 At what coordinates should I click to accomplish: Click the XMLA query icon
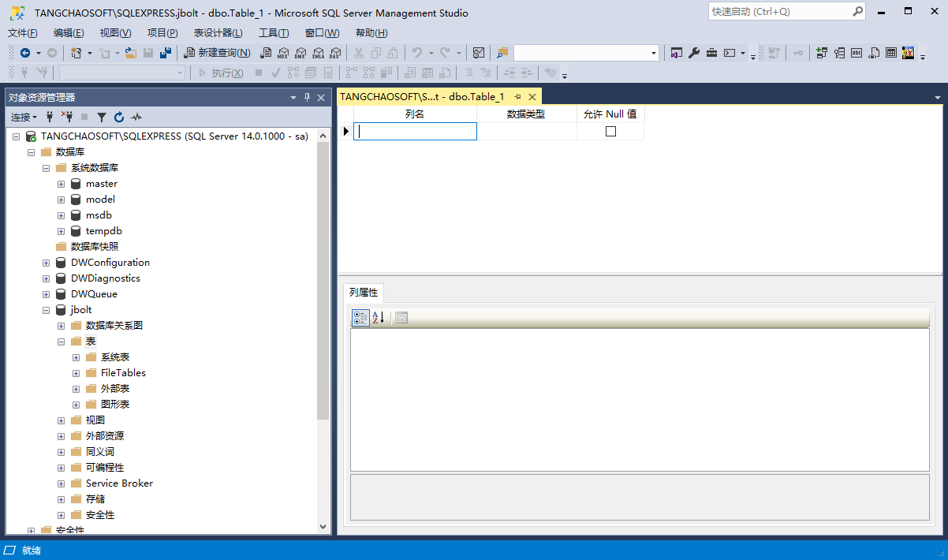(318, 53)
